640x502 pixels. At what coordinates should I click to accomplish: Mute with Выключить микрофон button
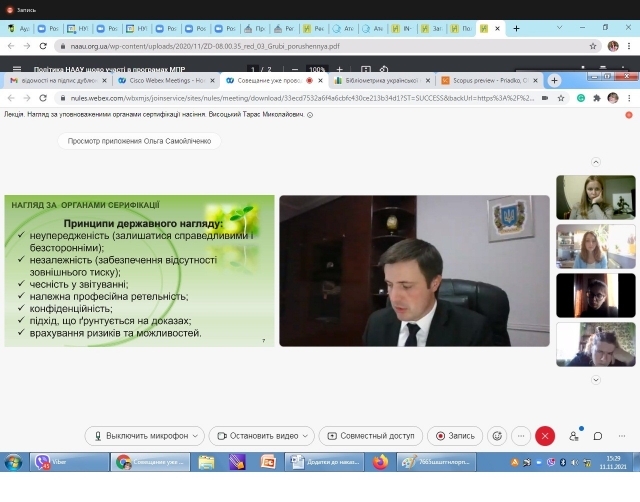click(x=138, y=436)
